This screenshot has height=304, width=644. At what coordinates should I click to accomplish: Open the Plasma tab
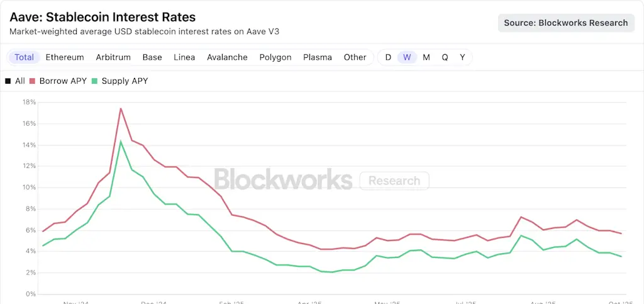pos(318,57)
